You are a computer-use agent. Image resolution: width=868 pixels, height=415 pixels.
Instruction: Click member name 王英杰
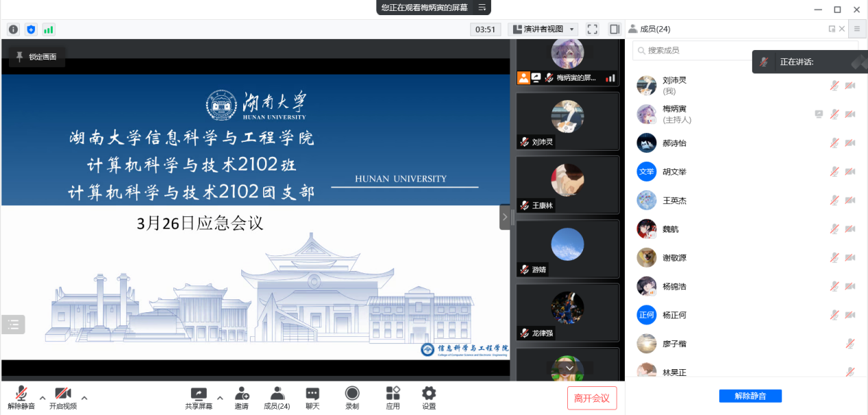pos(674,201)
